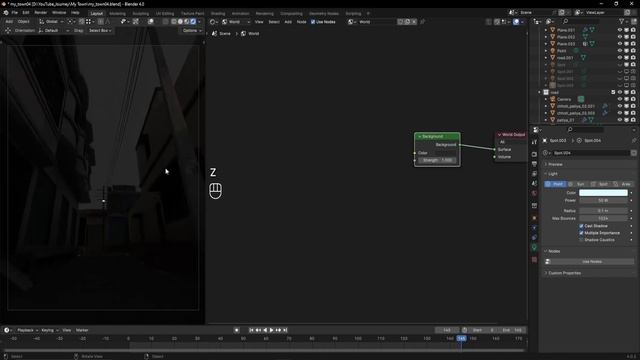Toggle the Shadow Caustics checkbox
The image size is (640, 360).
pyautogui.click(x=581, y=240)
